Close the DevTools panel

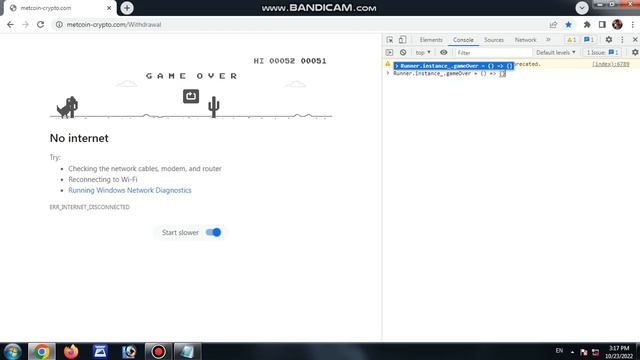pyautogui.click(x=635, y=40)
